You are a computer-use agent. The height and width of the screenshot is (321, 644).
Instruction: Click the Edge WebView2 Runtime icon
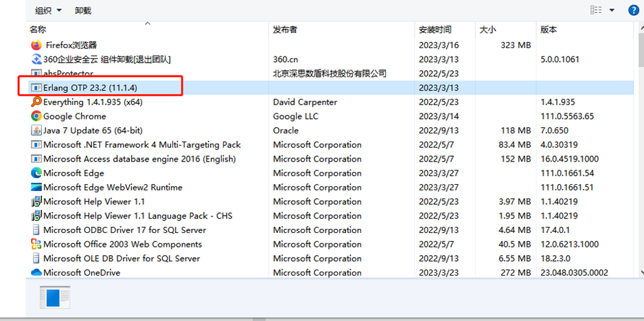[36, 188]
